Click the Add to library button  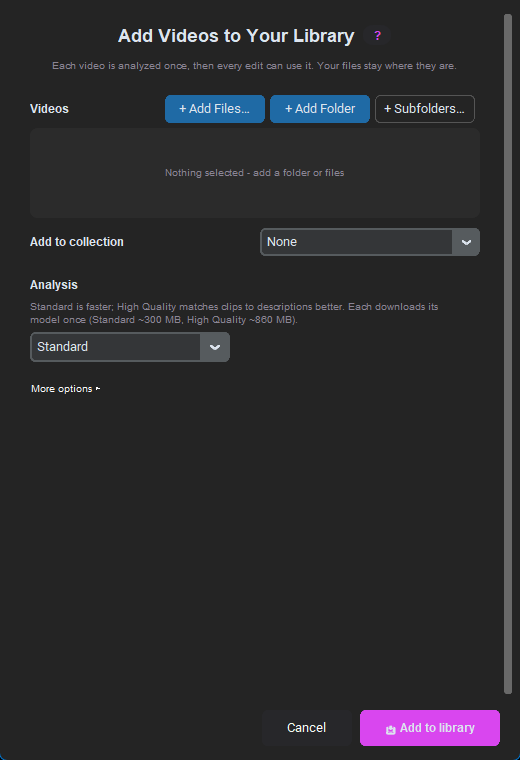[x=430, y=728]
